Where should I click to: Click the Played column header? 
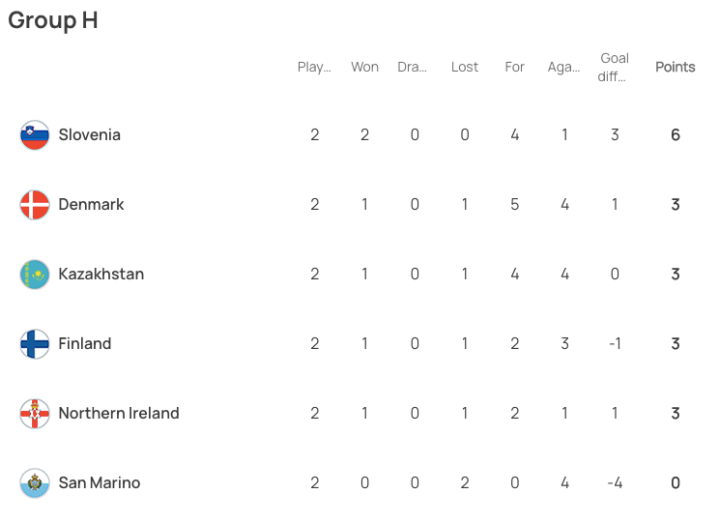(x=314, y=67)
